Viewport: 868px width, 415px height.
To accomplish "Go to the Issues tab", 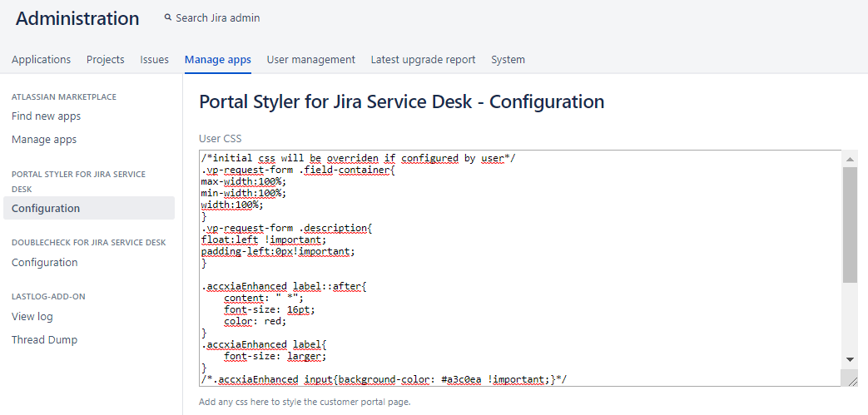I will [x=155, y=59].
